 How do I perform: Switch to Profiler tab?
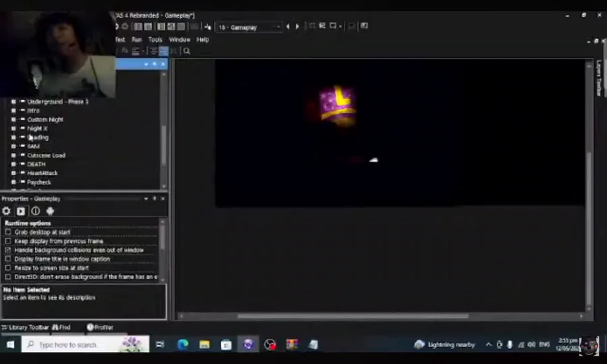100,327
